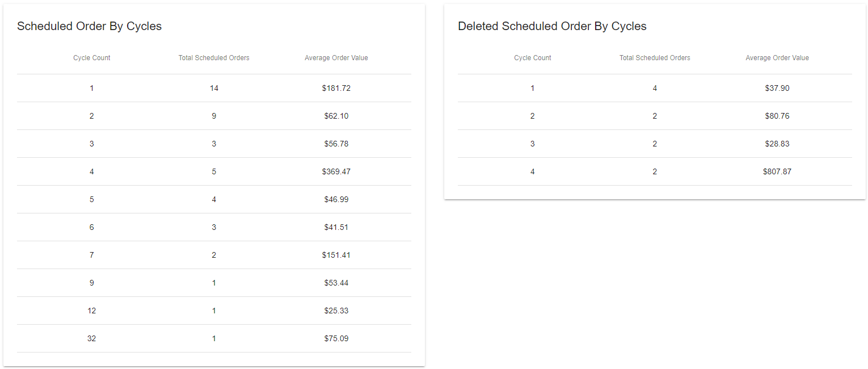This screenshot has height=369, width=868.
Task: Click the $62.10 average order value
Action: pyautogui.click(x=336, y=116)
